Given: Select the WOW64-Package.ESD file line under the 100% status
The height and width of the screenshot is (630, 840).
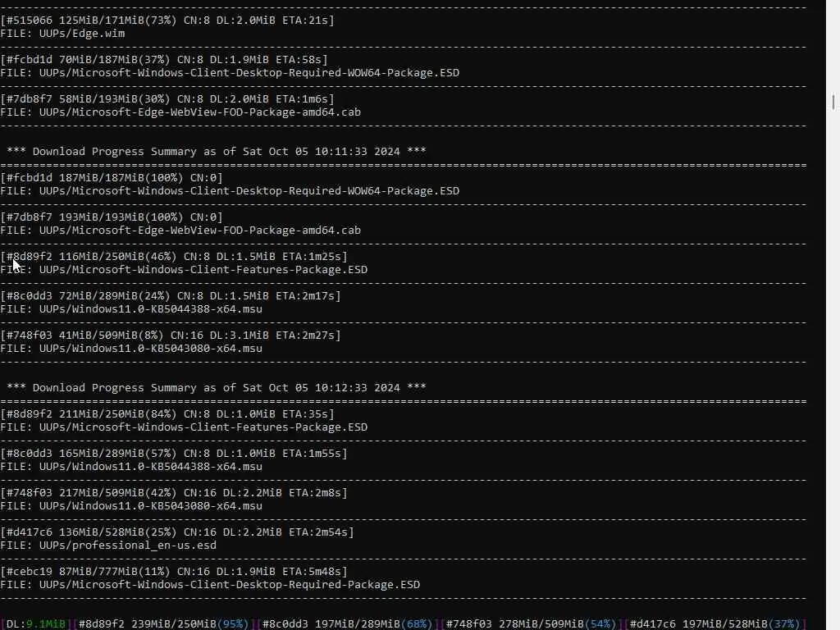Looking at the screenshot, I should [230, 190].
